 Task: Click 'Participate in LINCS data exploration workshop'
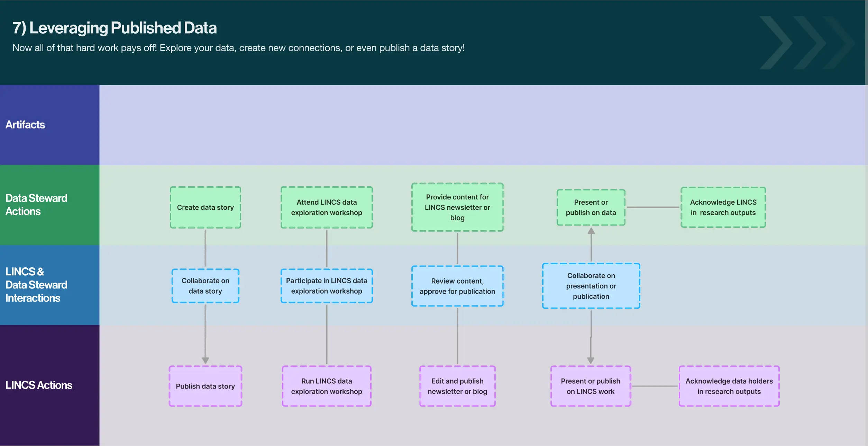[326, 286]
